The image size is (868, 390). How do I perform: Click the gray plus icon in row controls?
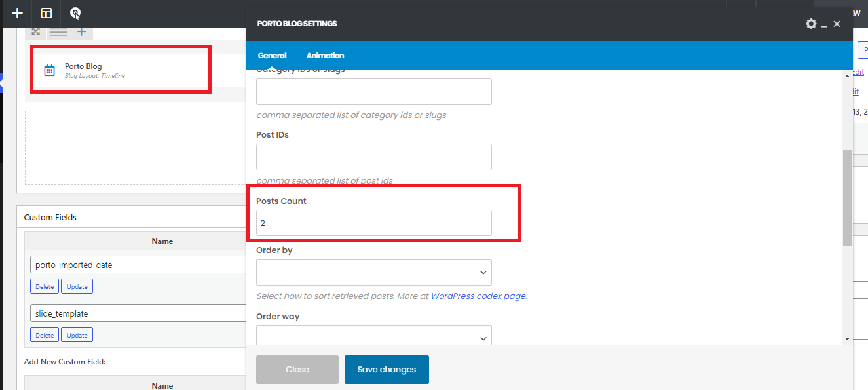[x=81, y=31]
